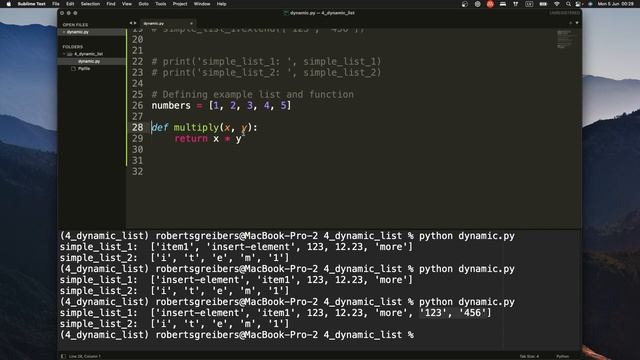640x360 pixels.
Task: Click the Siri icon in menu bar
Action: click(590, 4)
